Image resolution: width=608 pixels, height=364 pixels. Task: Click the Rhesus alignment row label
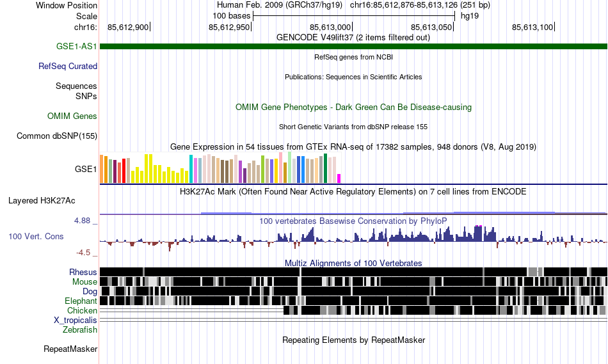click(x=83, y=272)
